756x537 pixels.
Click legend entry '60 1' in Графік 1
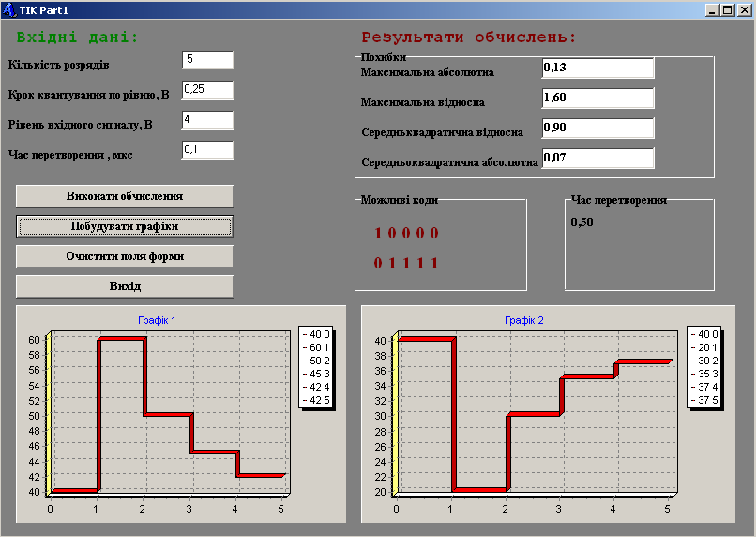click(x=316, y=347)
